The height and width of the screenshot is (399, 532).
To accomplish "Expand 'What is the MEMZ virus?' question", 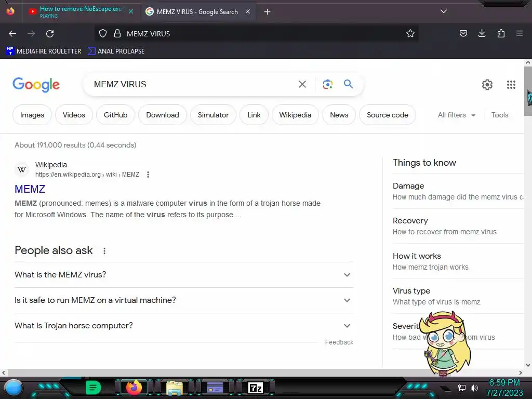I will [184, 275].
